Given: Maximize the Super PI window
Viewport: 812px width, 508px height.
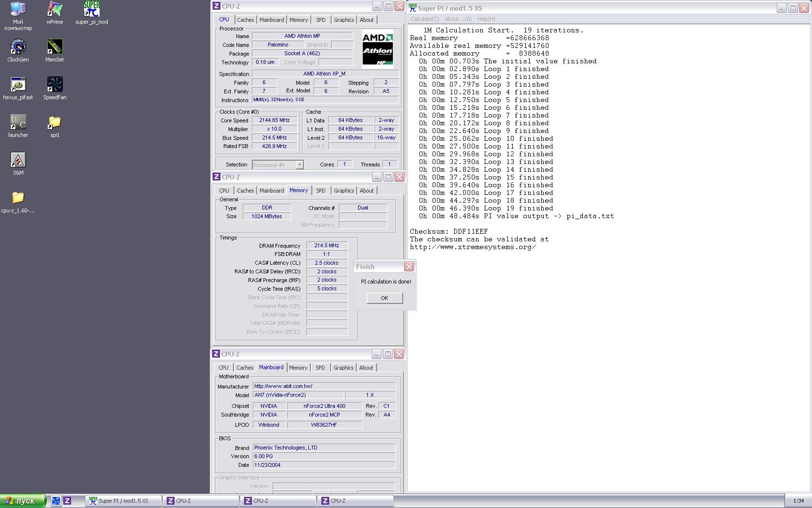Looking at the screenshot, I should 793,8.
